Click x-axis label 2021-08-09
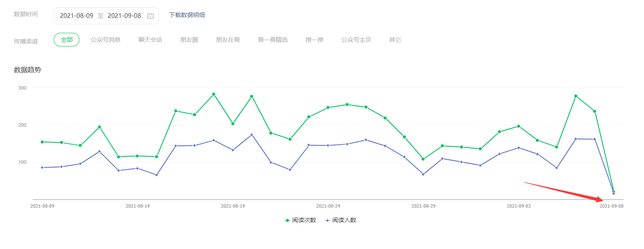The height and width of the screenshot is (249, 644). pos(43,206)
